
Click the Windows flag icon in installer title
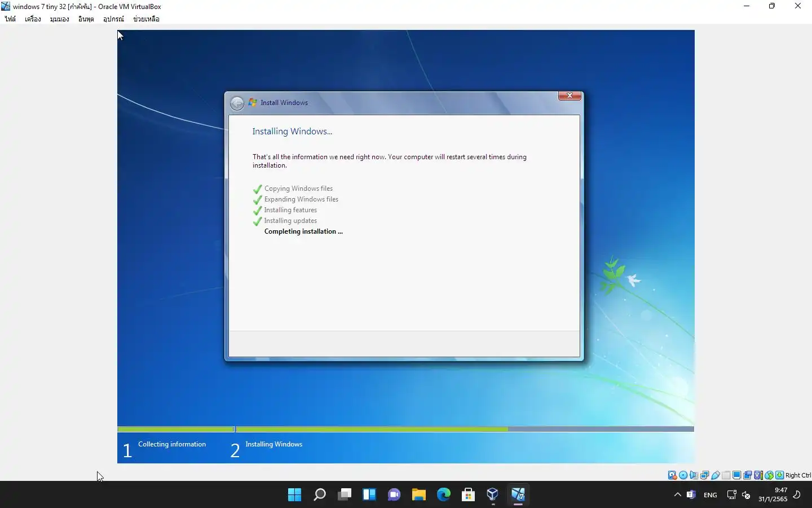tap(253, 102)
